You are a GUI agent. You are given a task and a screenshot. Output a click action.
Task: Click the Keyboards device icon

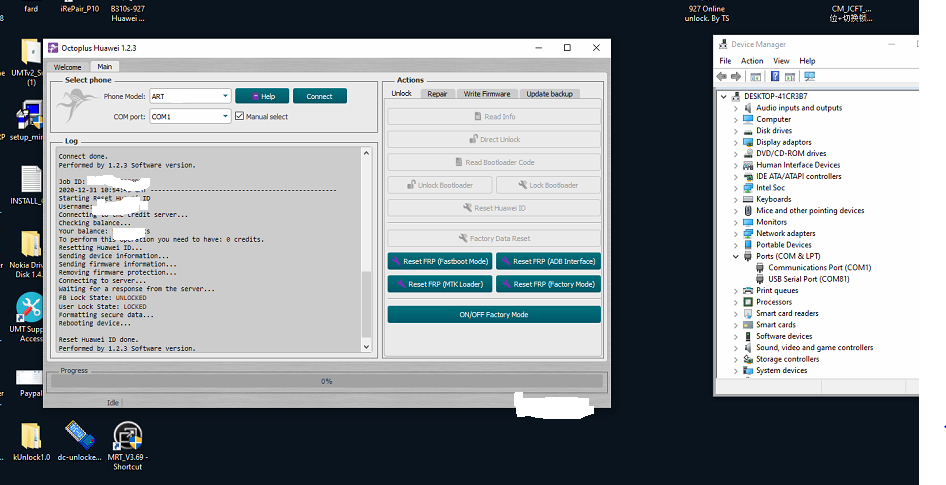coord(749,199)
